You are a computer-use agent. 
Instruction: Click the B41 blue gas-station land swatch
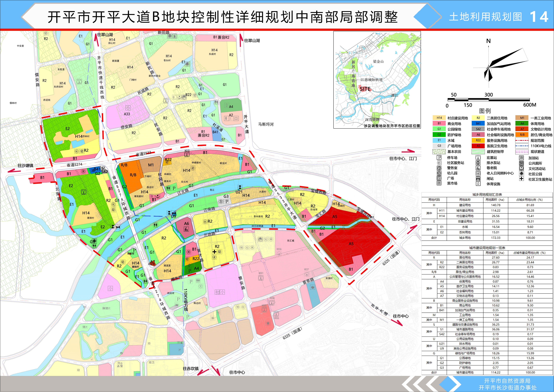coord(478,123)
